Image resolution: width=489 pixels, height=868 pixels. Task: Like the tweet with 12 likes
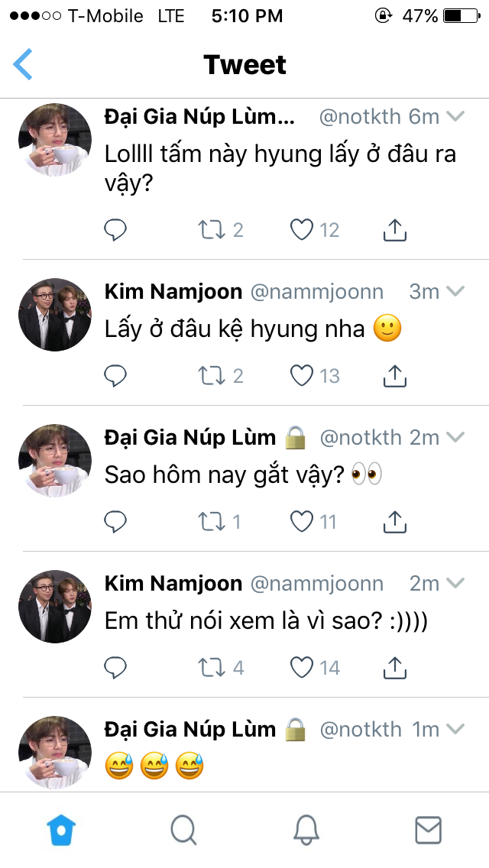[x=303, y=229]
